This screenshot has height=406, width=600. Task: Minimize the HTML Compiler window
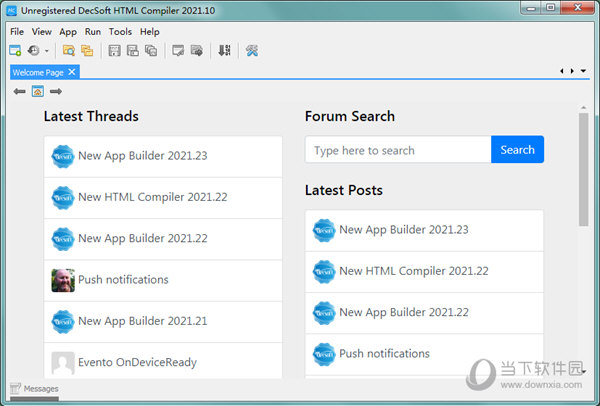531,8
